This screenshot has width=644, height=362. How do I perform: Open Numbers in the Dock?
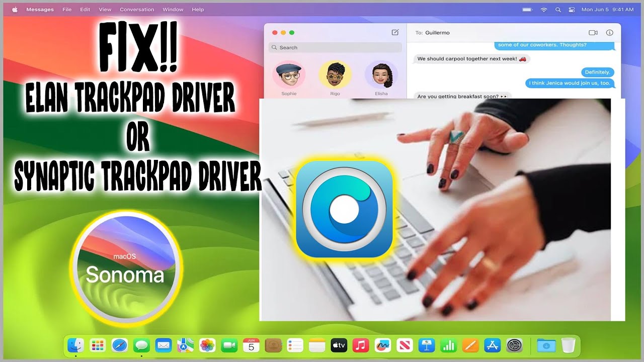pyautogui.click(x=448, y=345)
